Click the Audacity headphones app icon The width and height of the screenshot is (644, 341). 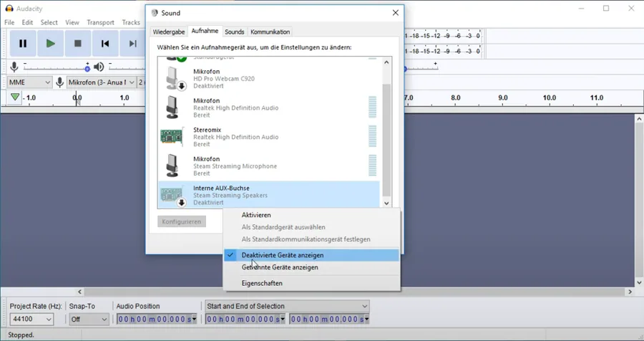[x=9, y=8]
